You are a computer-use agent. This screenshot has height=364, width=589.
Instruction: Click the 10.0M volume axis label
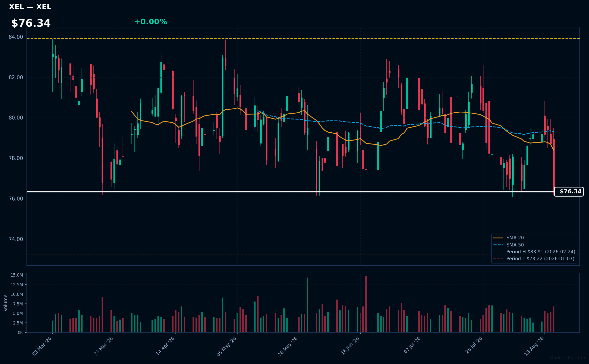(x=17, y=294)
